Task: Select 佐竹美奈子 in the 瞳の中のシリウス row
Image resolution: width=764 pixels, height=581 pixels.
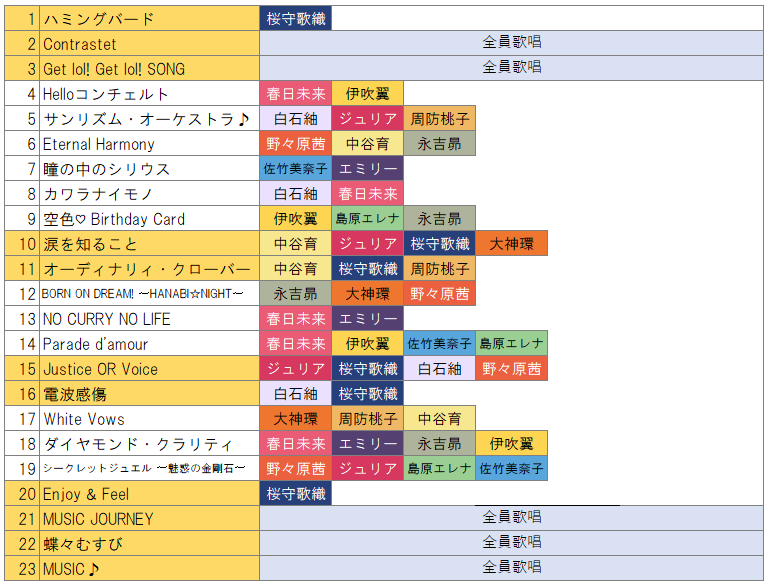Action: pos(295,169)
